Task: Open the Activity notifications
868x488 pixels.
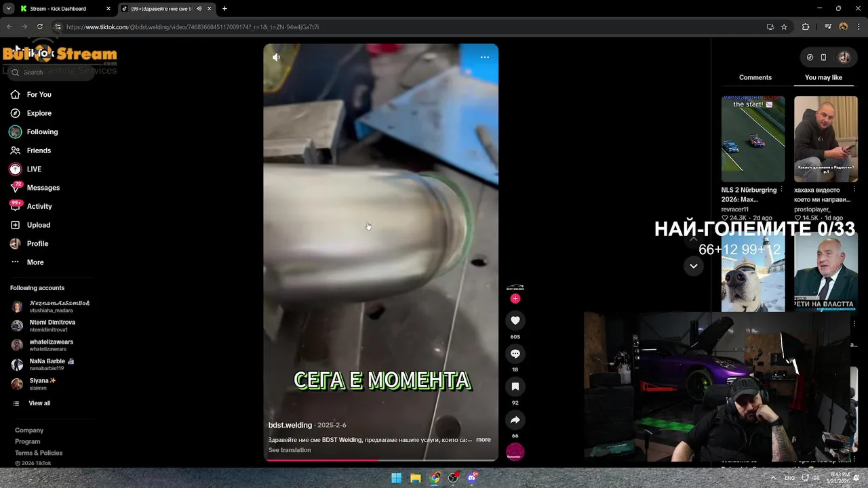Action: (x=31, y=206)
